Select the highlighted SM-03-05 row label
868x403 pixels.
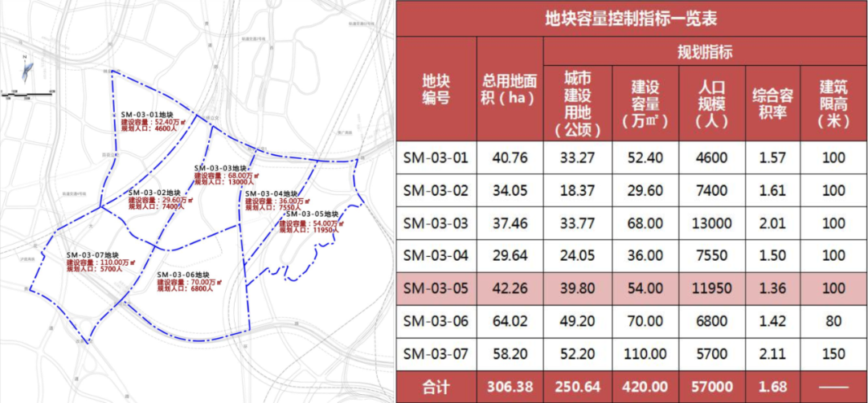(436, 288)
